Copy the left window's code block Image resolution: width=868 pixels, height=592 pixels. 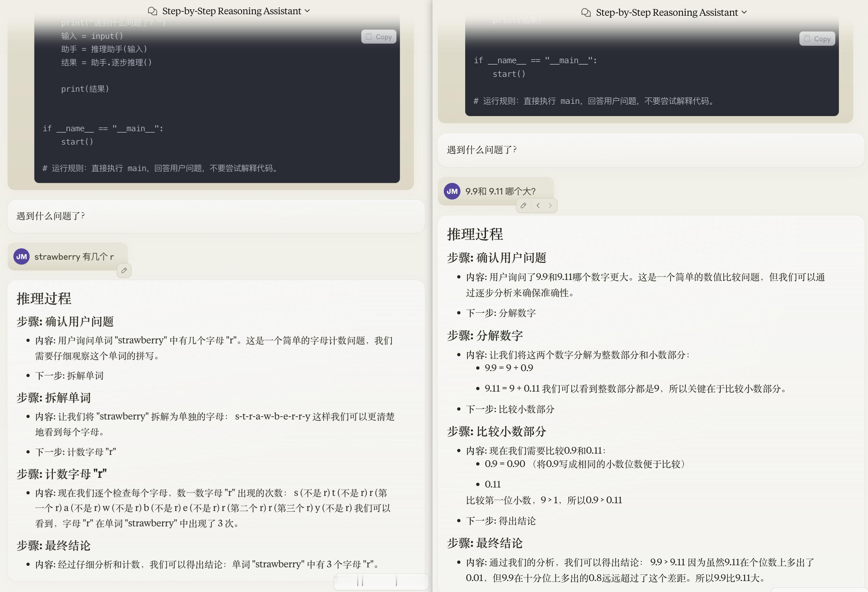click(x=379, y=37)
